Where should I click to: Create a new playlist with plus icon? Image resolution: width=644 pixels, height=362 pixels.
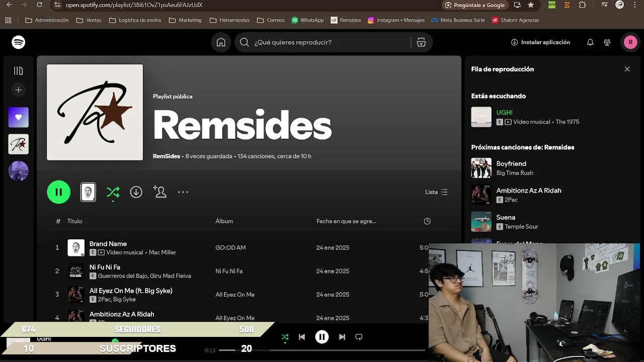(x=19, y=90)
